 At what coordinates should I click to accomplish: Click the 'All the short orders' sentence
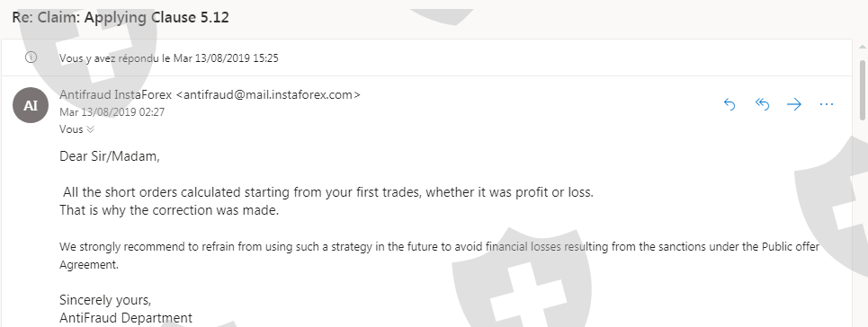[x=327, y=192]
